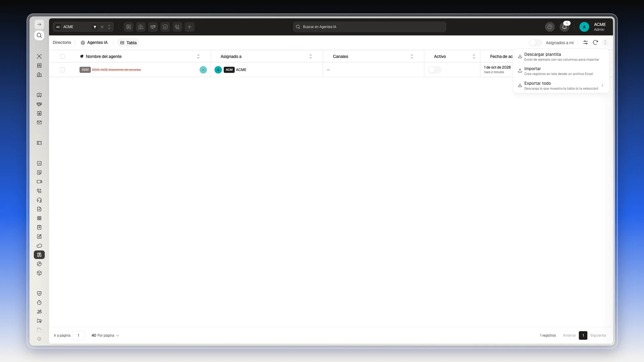Open the sidebar search magnifier
The image size is (644, 362).
(39, 36)
